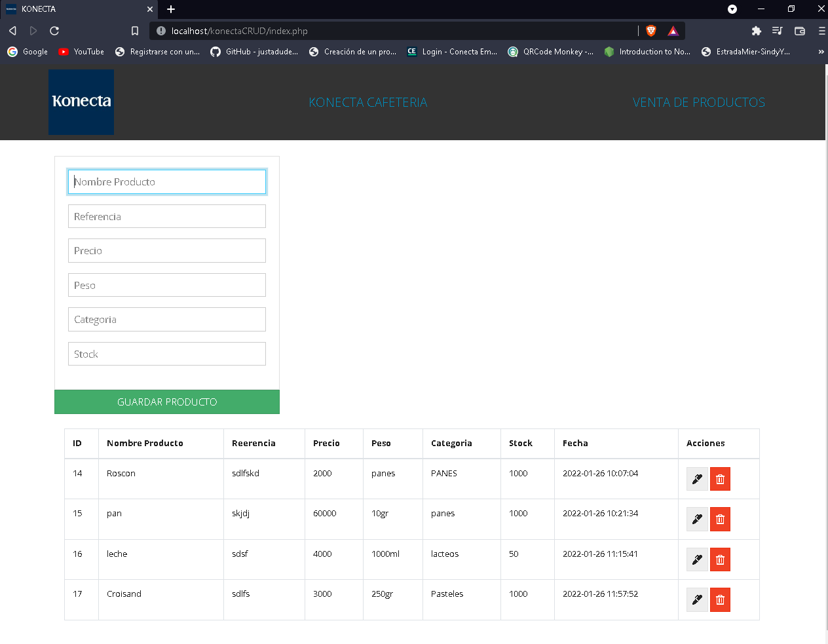The image size is (828, 644).
Task: Open the browser menu
Action: point(821,30)
